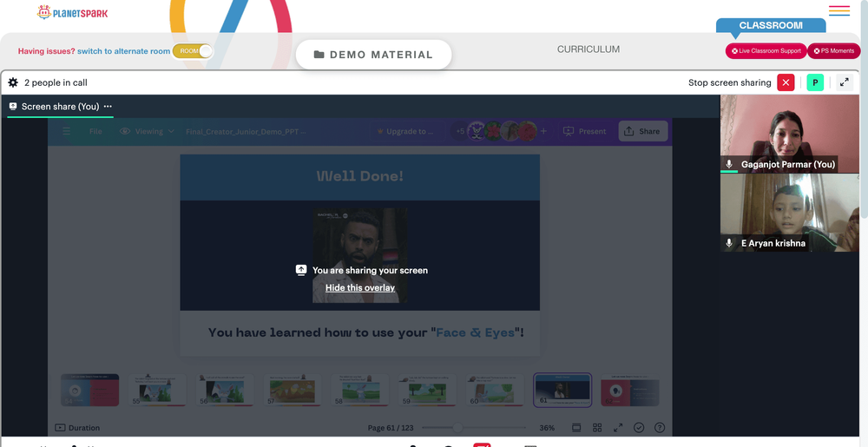868x447 pixels.
Task: Open Canva hamburger menu in shared screen
Action: coord(67,131)
